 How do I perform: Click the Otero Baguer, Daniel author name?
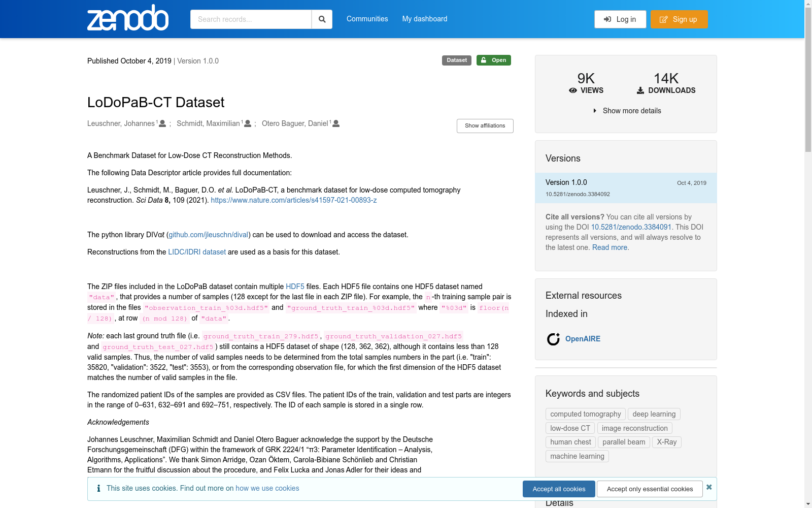[x=295, y=123]
